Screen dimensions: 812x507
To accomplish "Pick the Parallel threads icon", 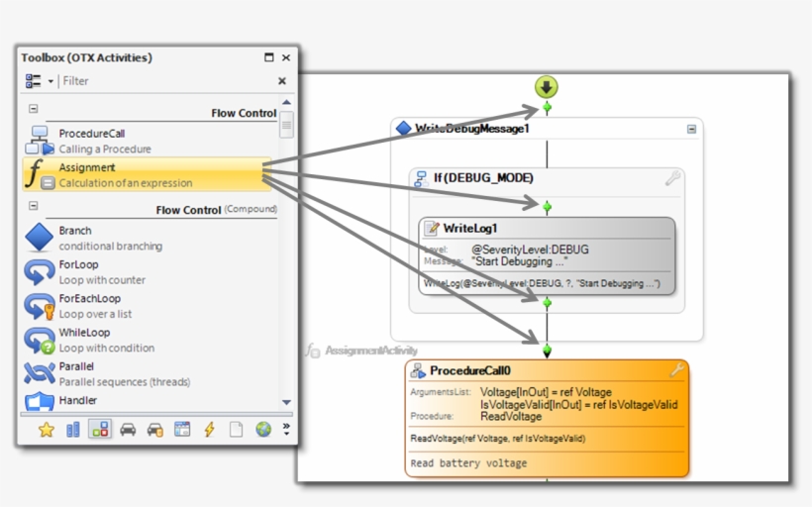I will click(40, 373).
